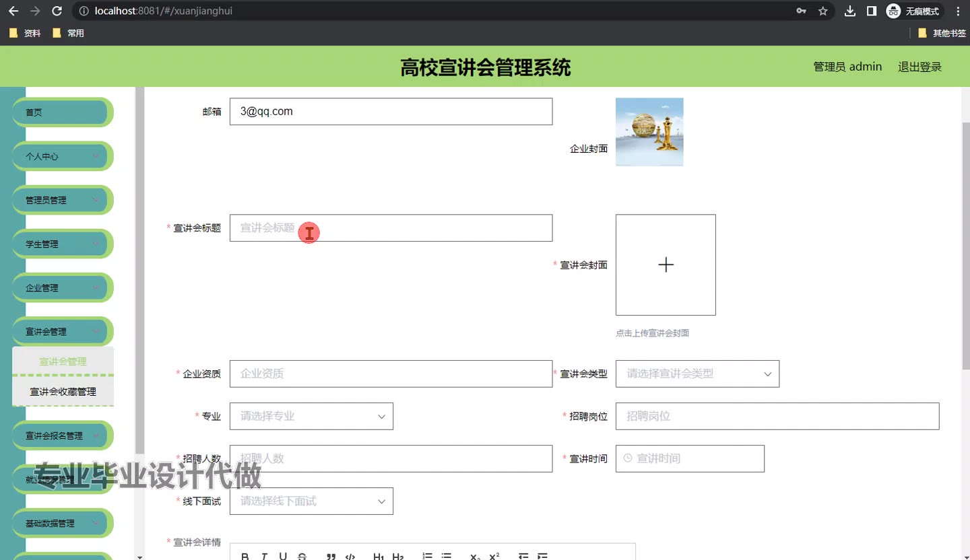This screenshot has height=560, width=970.
Task: Toggle underline in the 宣讲会详情 editor
Action: pos(283,557)
